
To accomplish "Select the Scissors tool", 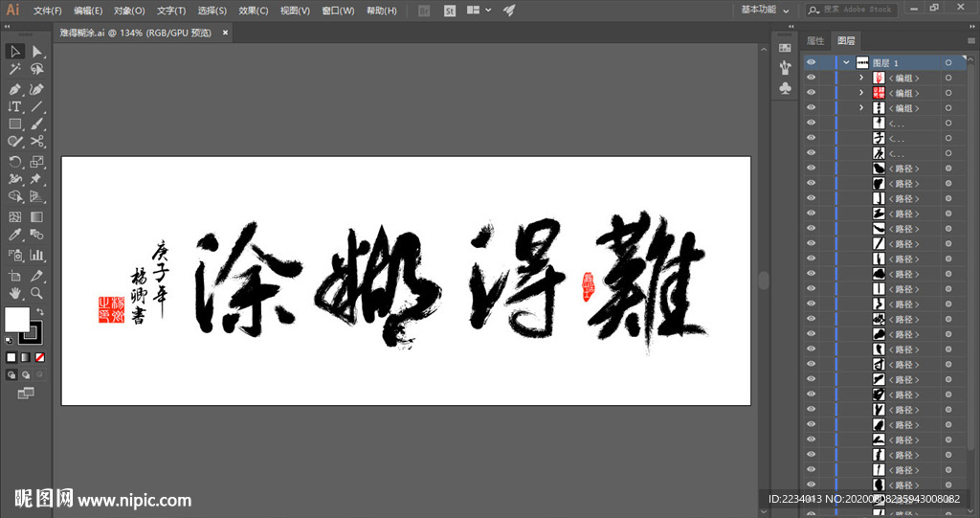I will pyautogui.click(x=37, y=142).
